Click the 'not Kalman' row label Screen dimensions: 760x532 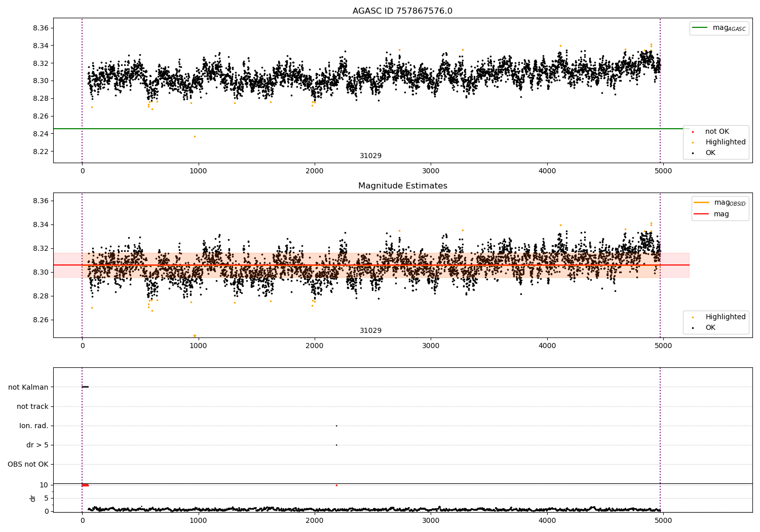click(28, 387)
